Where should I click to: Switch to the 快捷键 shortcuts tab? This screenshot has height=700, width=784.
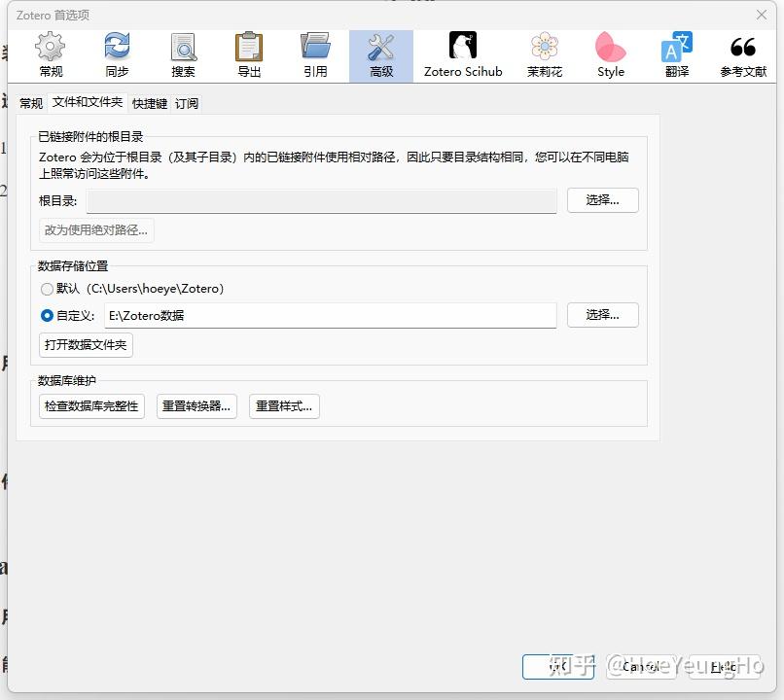pos(150,103)
